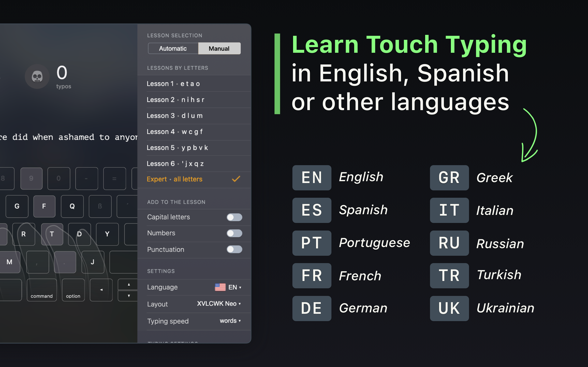Select the TR Turkish language badge

449,275
